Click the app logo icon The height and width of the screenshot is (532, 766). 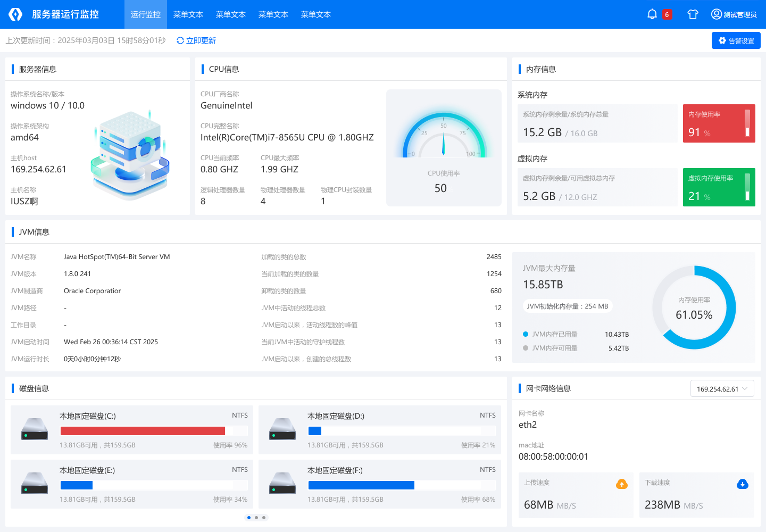(x=15, y=14)
